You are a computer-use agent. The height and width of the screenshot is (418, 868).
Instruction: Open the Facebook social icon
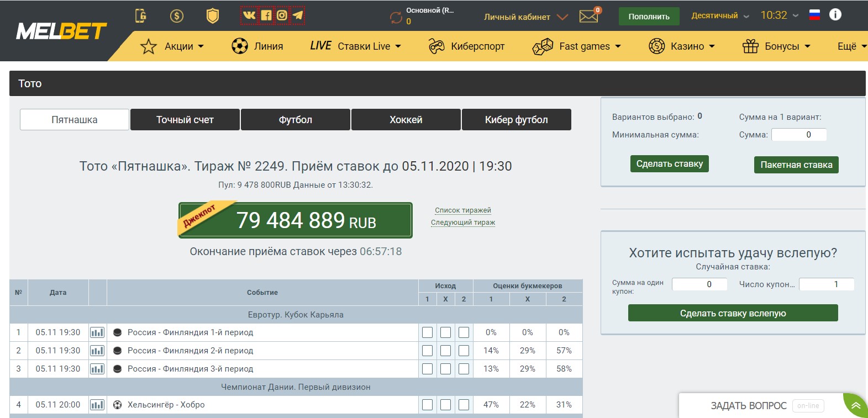[266, 15]
